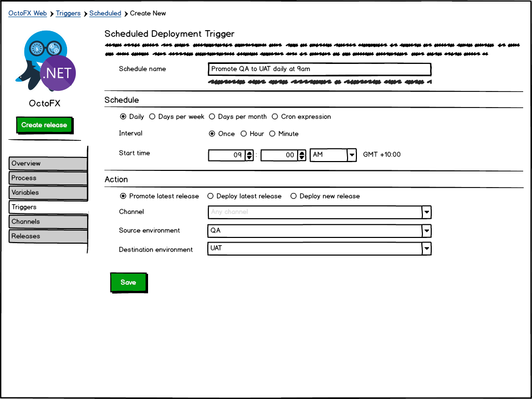This screenshot has width=532, height=399.
Task: Select Deploy latest release option
Action: pyautogui.click(x=210, y=196)
